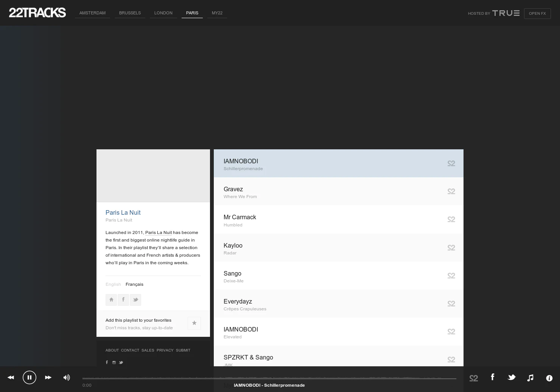Viewport: 560px width, 392px height.
Task: Open playlist Twitter page icon
Action: pyautogui.click(x=135, y=300)
